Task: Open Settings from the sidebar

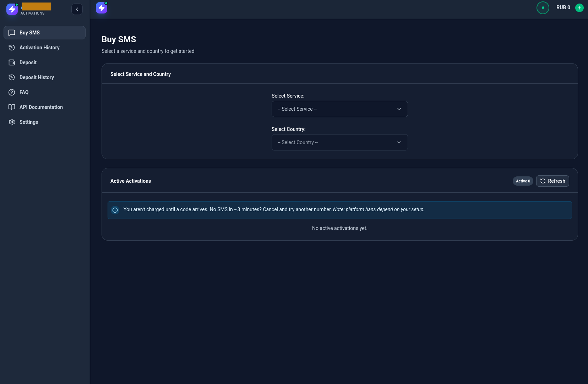Action: (44, 122)
